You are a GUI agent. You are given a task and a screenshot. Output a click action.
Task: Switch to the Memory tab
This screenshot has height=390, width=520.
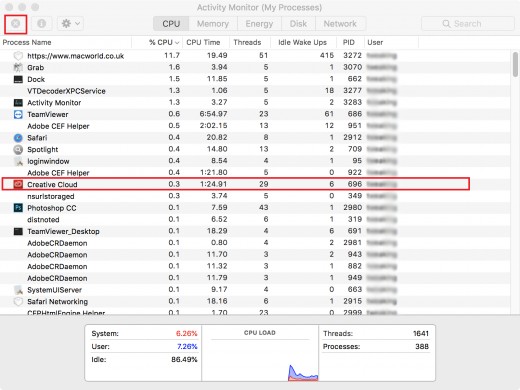213,24
